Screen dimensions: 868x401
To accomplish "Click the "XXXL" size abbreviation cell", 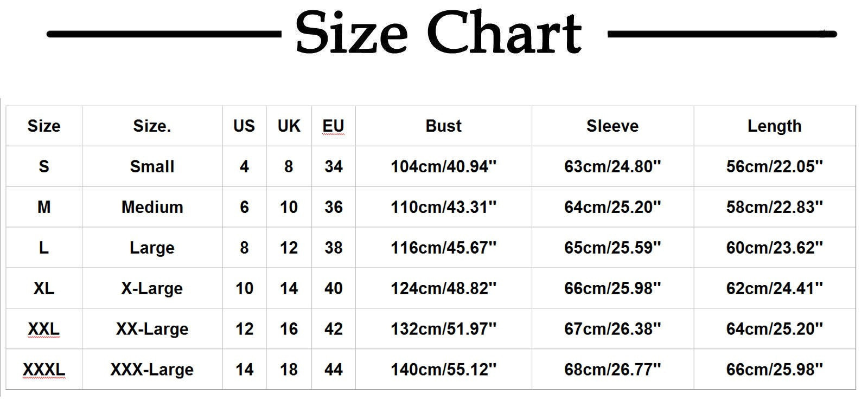I will point(44,370).
